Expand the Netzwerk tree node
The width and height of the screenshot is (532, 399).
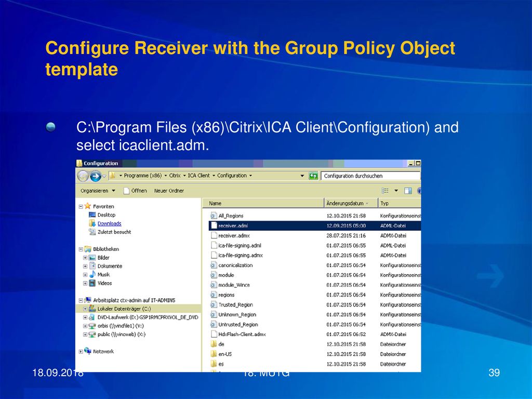81,352
